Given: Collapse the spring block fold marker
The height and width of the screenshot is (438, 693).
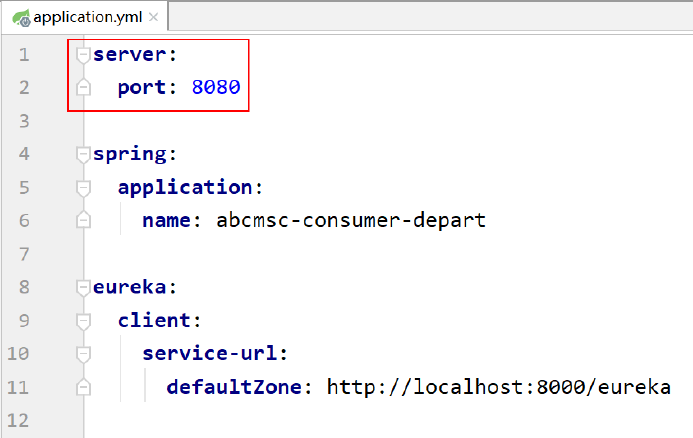Looking at the screenshot, I should pyautogui.click(x=83, y=154).
